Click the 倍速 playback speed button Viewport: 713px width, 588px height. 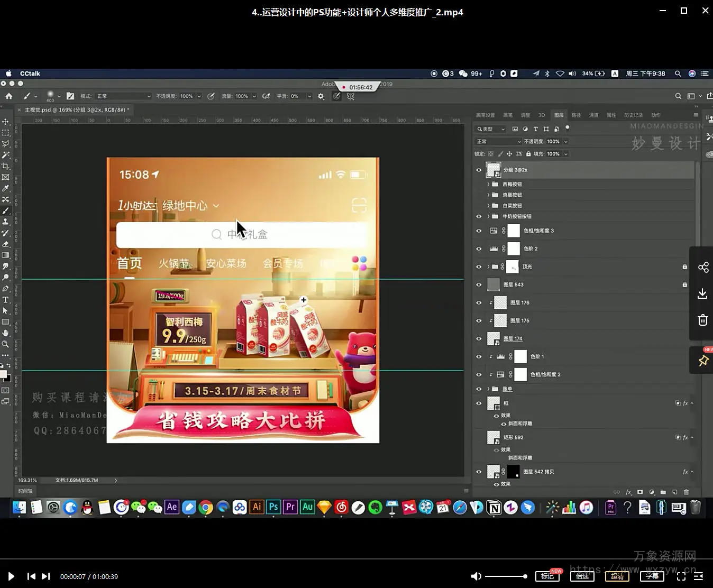[582, 576]
